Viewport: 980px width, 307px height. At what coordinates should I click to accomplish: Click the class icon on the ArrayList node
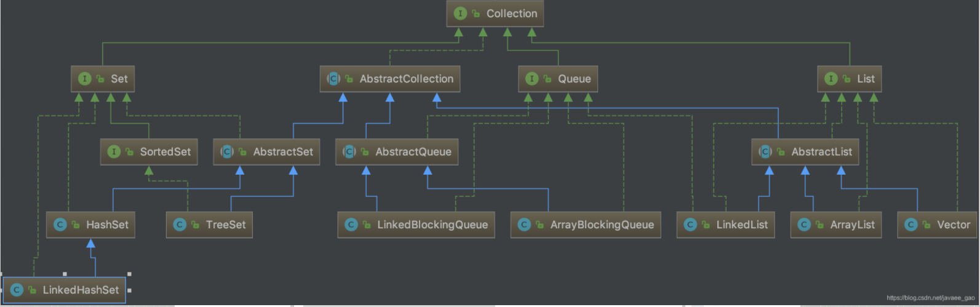click(x=804, y=225)
